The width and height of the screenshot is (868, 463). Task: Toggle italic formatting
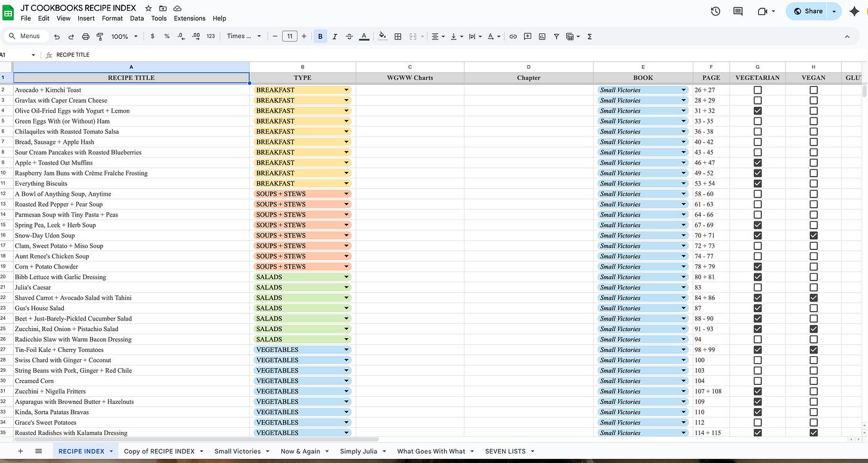pyautogui.click(x=334, y=36)
